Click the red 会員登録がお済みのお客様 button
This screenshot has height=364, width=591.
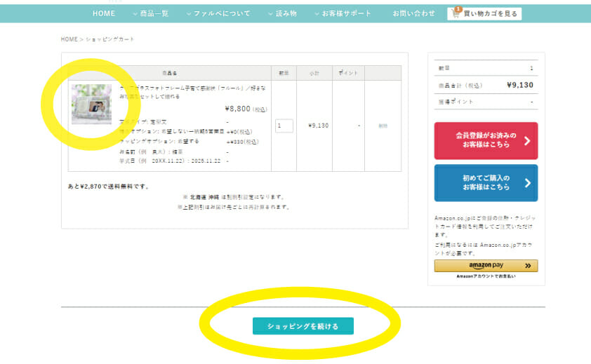pyautogui.click(x=486, y=140)
